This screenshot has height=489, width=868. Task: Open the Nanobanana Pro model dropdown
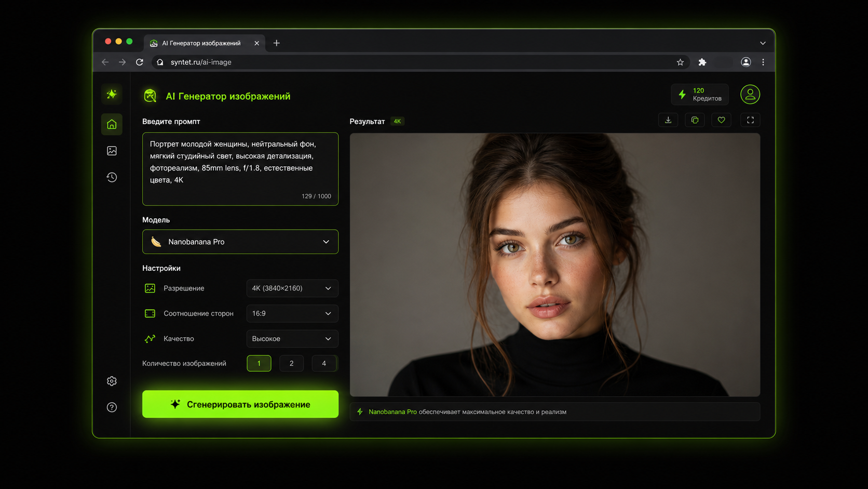[240, 242]
